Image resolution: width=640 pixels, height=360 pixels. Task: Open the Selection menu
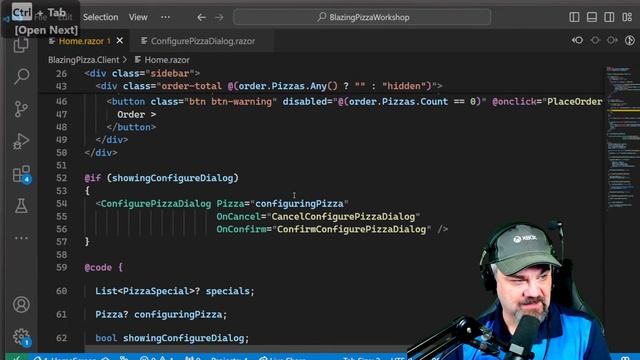tap(100, 17)
